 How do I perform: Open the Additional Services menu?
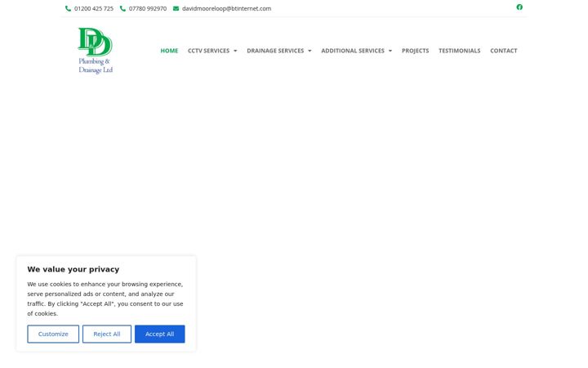click(353, 51)
